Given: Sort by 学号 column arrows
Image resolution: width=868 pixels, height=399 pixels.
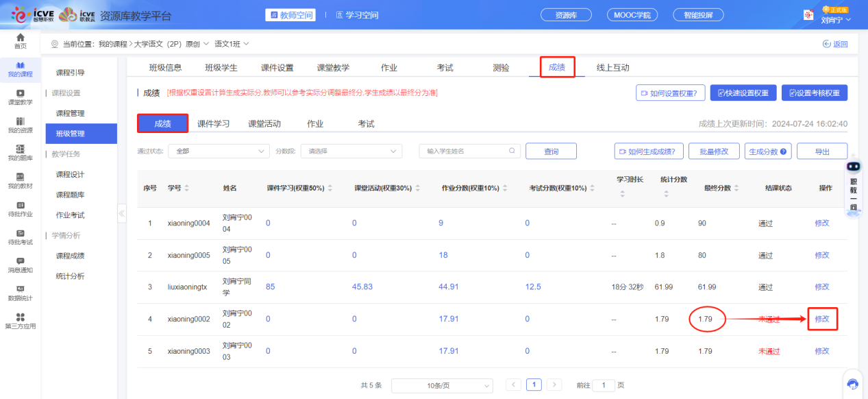Looking at the screenshot, I should pyautogui.click(x=187, y=189).
